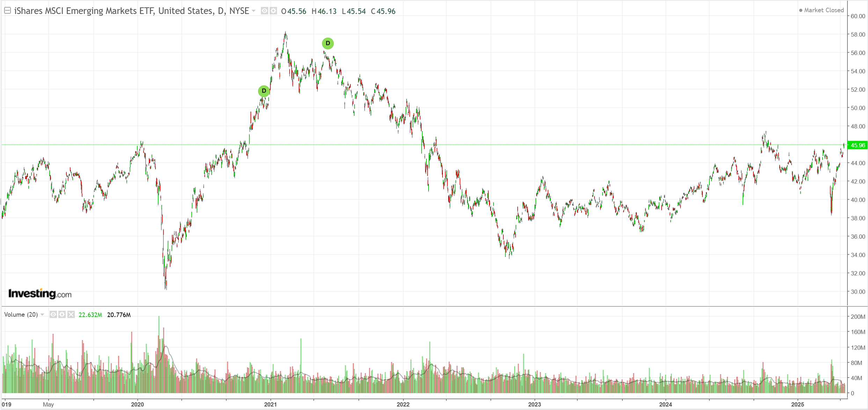Toggle main series visibility eye icon
Viewport: 868px width, 410px height.
pyautogui.click(x=264, y=11)
